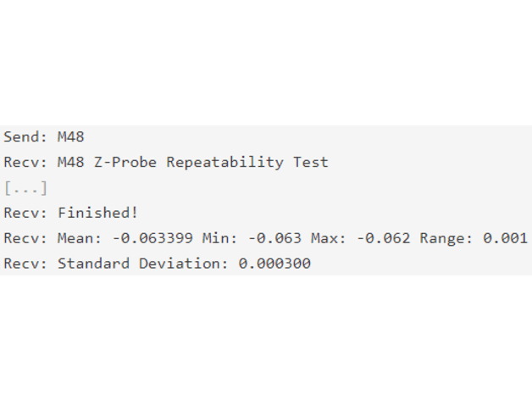Screen dimensions: 532x400
Task: Click the "Range:" label
Action: tap(446, 238)
